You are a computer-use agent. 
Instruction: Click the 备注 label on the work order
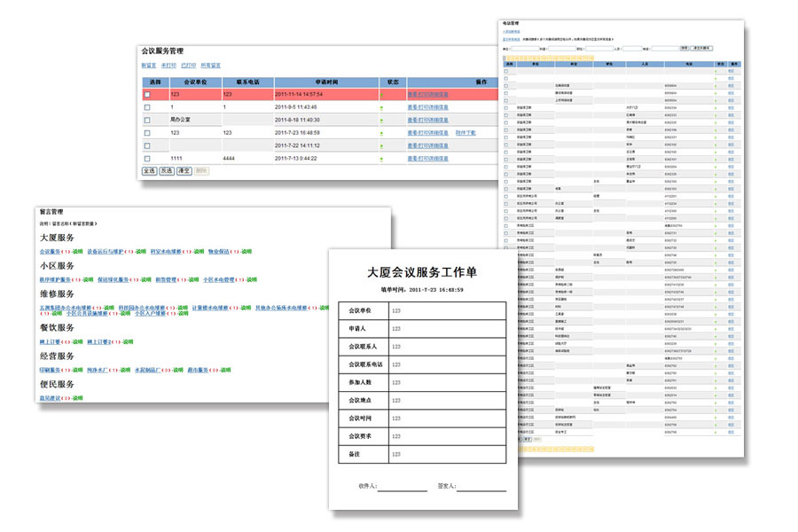(x=354, y=454)
